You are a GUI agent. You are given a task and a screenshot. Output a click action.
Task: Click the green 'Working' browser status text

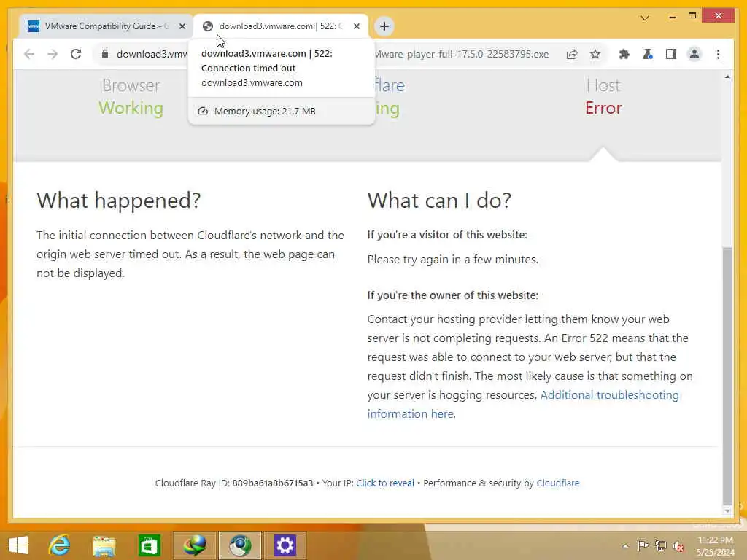click(131, 108)
